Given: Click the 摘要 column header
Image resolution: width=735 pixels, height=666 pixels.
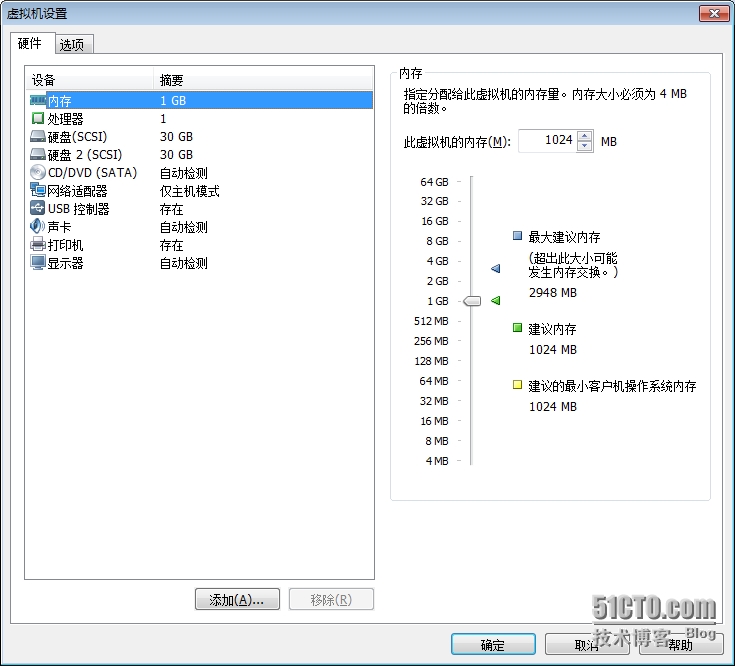Looking at the screenshot, I should (x=263, y=80).
